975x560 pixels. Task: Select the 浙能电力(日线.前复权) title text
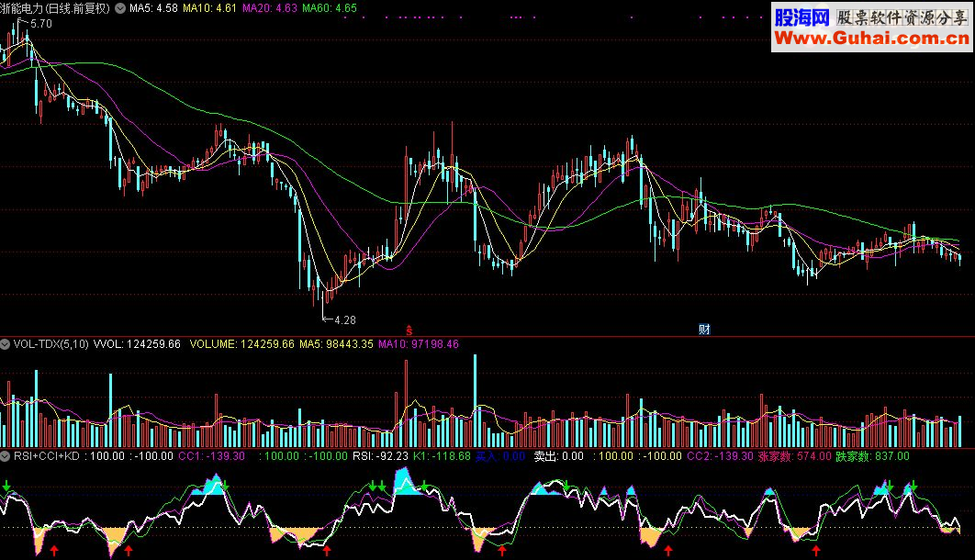(55, 8)
